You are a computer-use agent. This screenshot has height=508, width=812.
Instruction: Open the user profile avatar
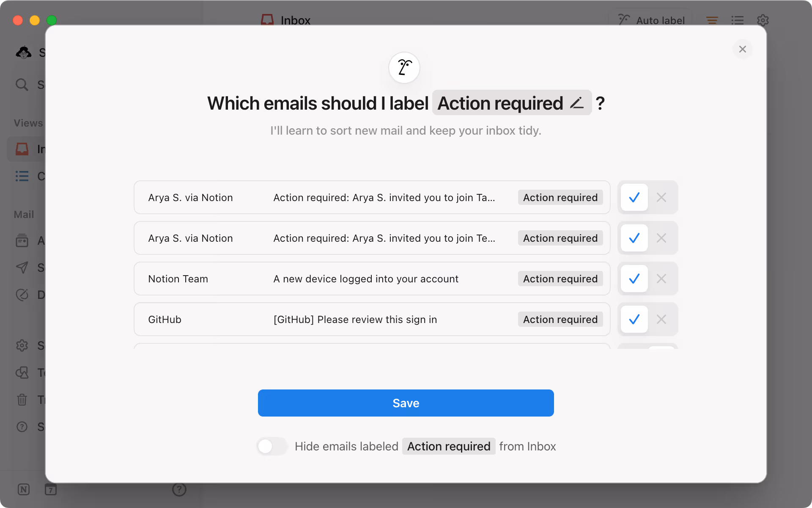point(24,52)
